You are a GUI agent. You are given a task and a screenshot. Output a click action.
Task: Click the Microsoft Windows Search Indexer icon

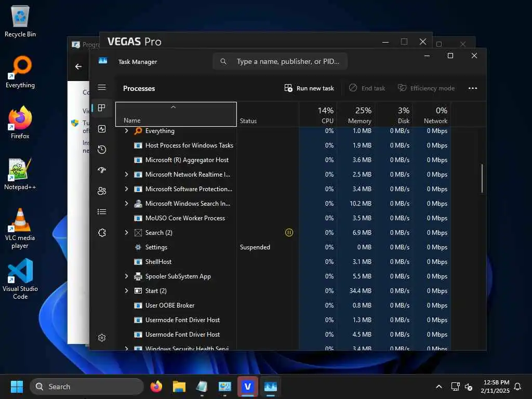click(138, 204)
